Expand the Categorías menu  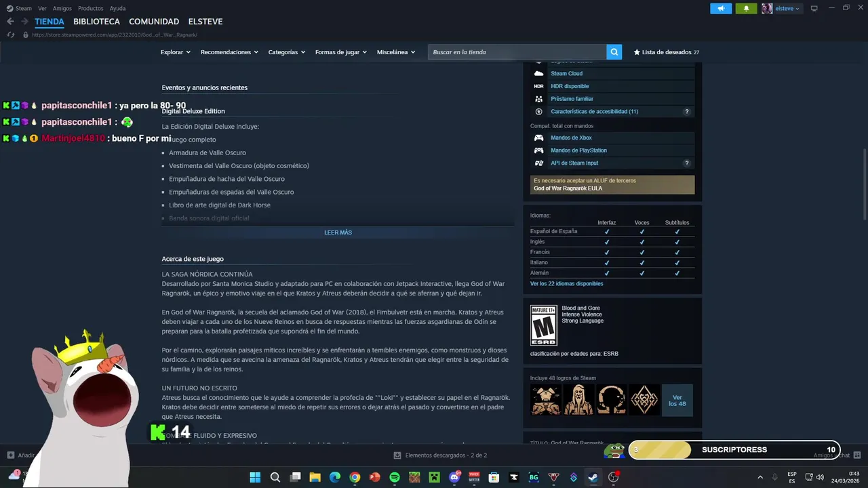[286, 52]
